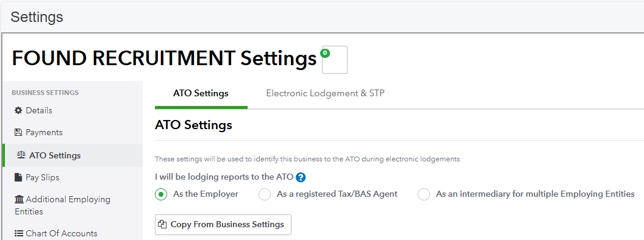Click the floppy disk icon beside Payments
This screenshot has width=644, height=240.
[x=18, y=132]
